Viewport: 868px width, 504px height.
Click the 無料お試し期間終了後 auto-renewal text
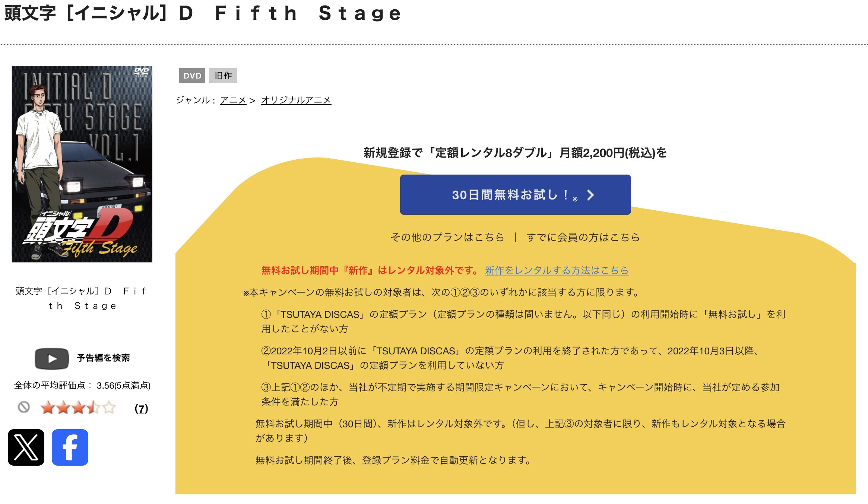(393, 460)
